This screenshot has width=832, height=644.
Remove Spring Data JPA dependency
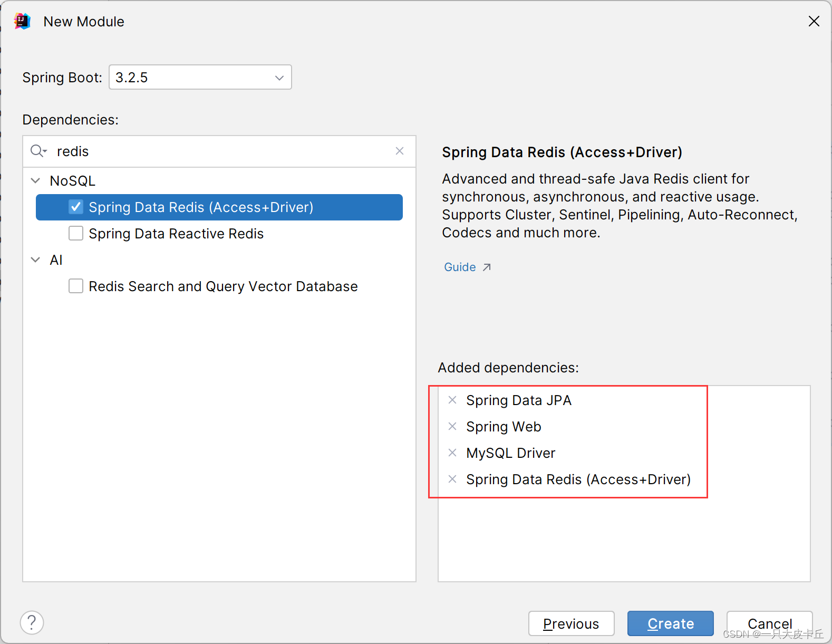452,400
